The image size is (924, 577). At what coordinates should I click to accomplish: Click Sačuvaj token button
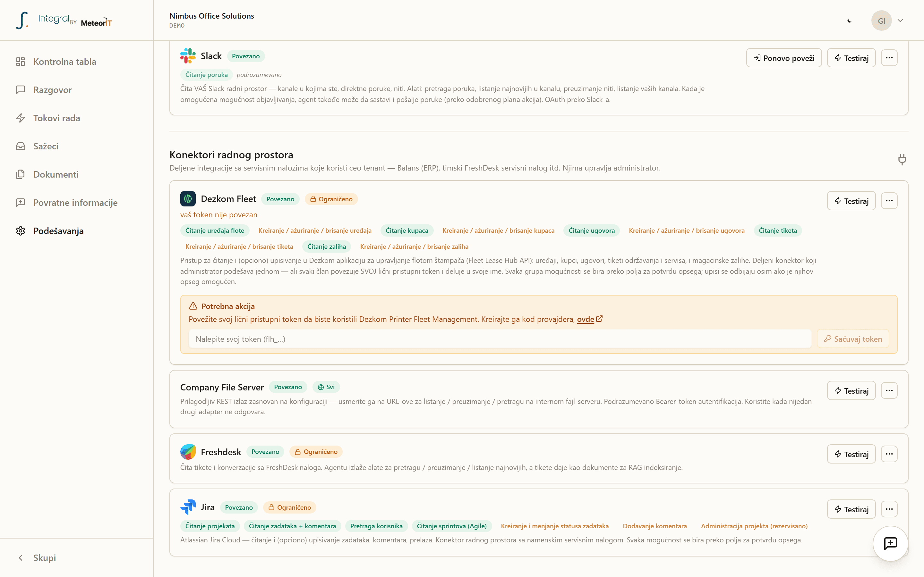pos(852,339)
